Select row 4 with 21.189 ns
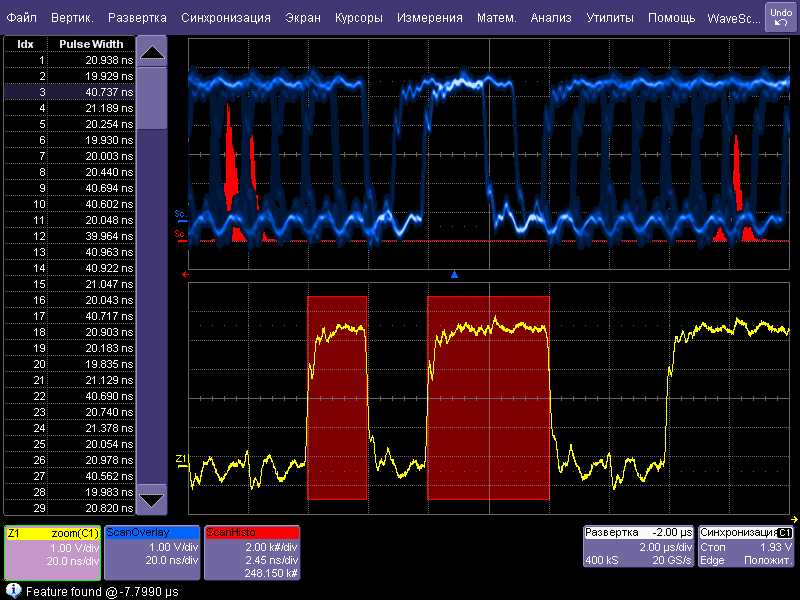The width and height of the screenshot is (800, 600). tap(69, 108)
